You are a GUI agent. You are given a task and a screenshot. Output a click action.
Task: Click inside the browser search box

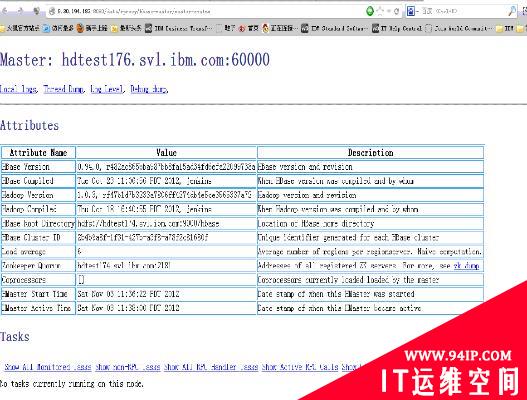[x=462, y=11]
